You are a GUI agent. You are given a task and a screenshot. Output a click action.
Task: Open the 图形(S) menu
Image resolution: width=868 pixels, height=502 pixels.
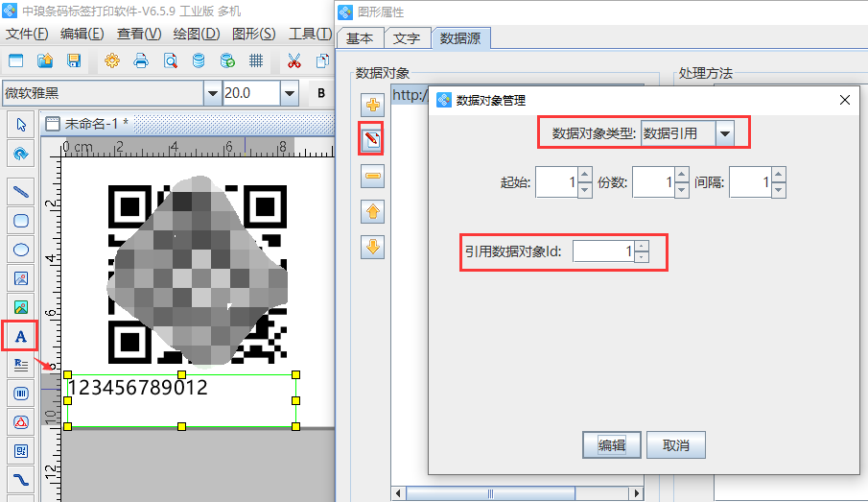[253, 34]
